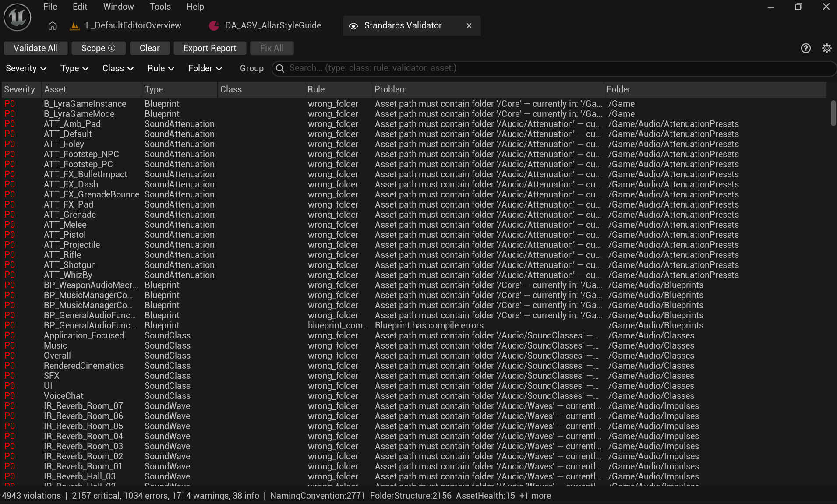Select the Application_Focused row

point(414,335)
